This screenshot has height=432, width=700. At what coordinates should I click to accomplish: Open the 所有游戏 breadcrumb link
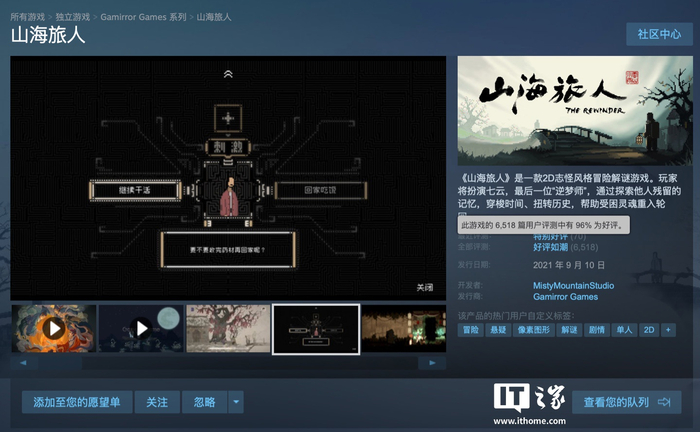[28, 17]
